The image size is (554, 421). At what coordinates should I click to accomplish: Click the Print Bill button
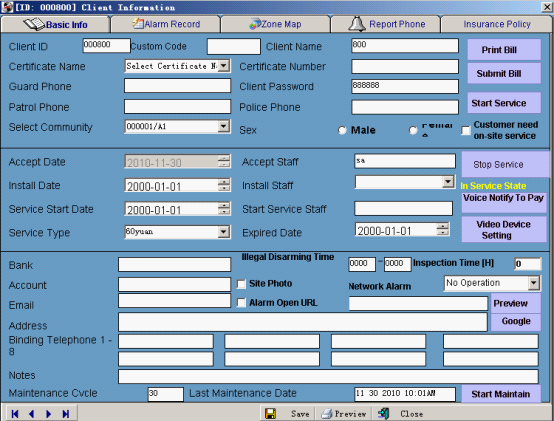click(504, 50)
